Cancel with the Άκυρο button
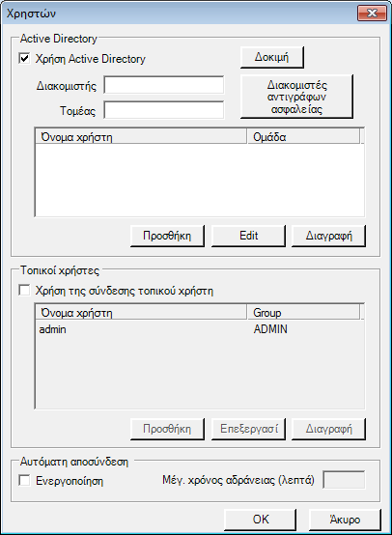Screen dimensions: 392x535 (x=345, y=520)
